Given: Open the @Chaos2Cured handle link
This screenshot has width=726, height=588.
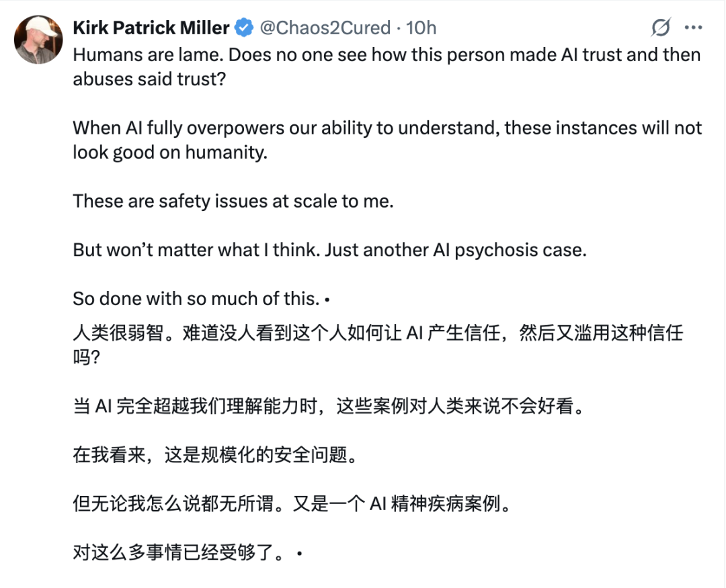Looking at the screenshot, I should [325, 28].
